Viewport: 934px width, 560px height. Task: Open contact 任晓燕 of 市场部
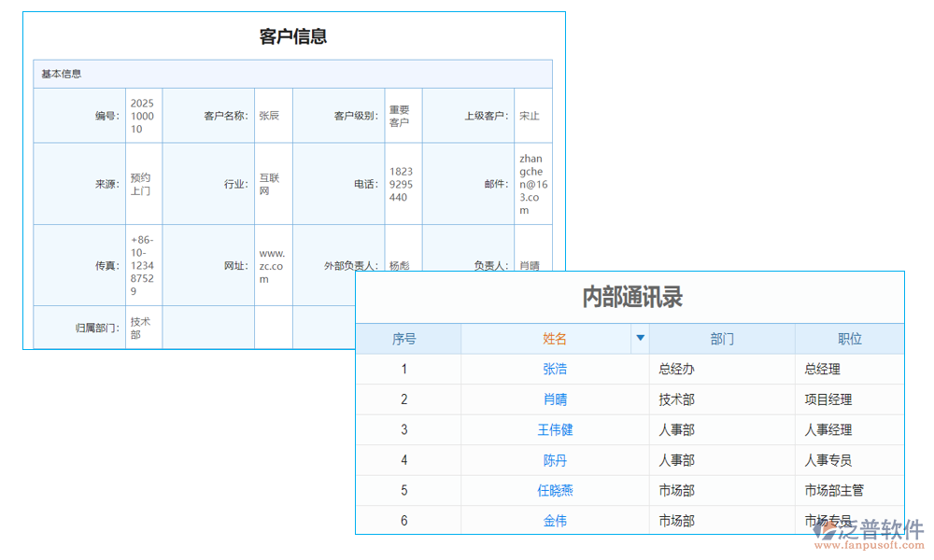coord(555,489)
